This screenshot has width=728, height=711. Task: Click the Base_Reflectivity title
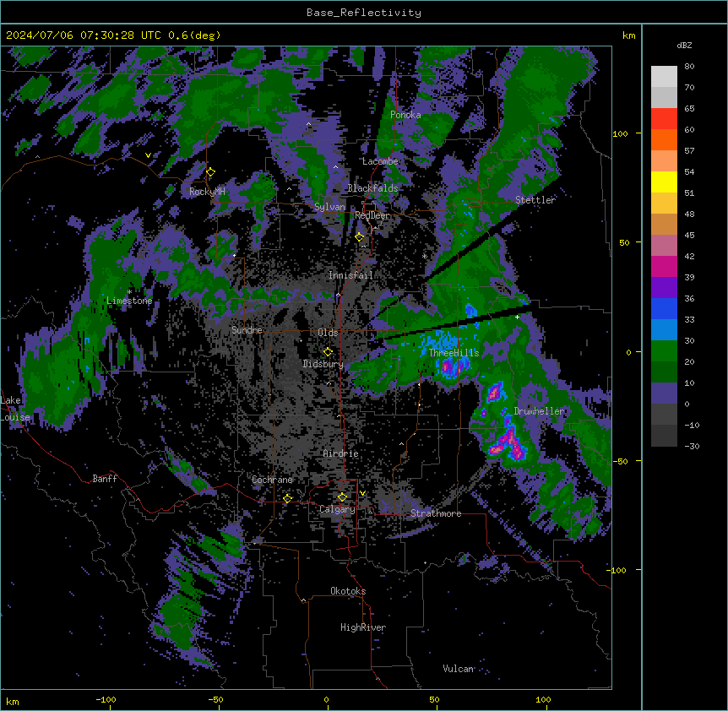click(364, 13)
